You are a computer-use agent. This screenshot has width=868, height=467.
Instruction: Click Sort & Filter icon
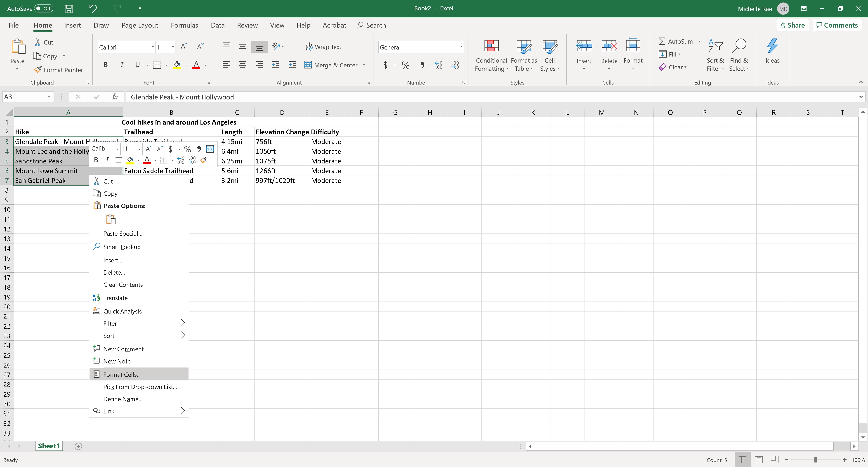point(715,46)
